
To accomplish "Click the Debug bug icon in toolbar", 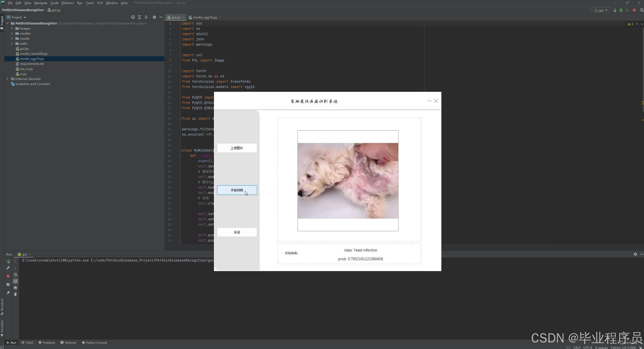I will click(x=621, y=10).
